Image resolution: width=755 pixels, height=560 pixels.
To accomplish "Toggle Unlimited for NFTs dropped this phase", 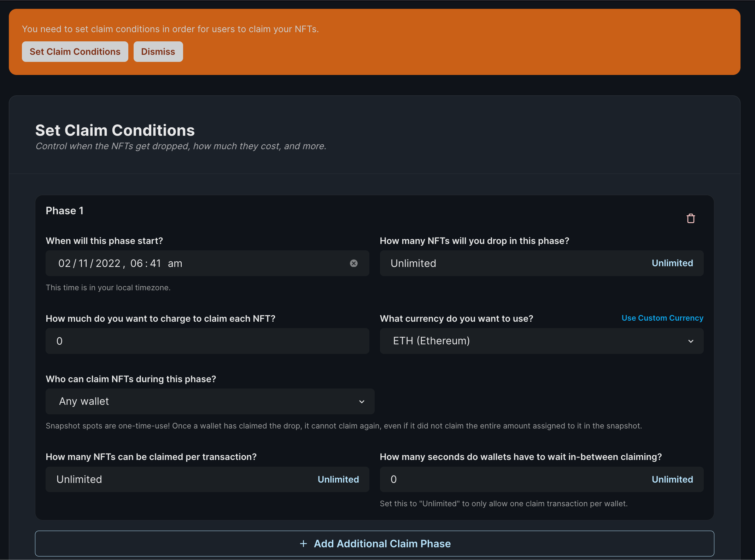I will coord(672,263).
